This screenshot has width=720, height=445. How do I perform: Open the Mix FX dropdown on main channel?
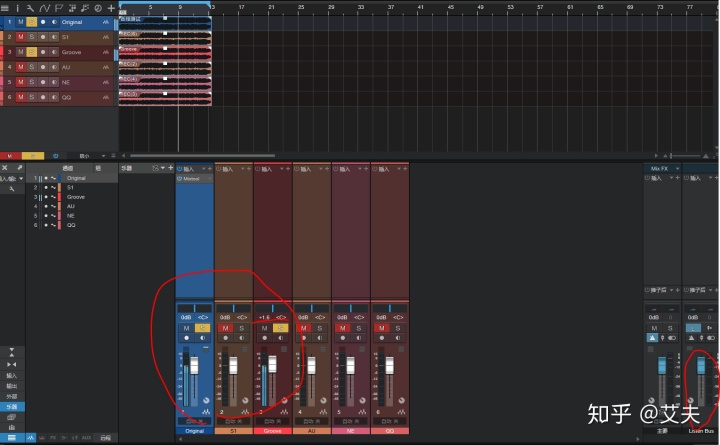coord(677,169)
